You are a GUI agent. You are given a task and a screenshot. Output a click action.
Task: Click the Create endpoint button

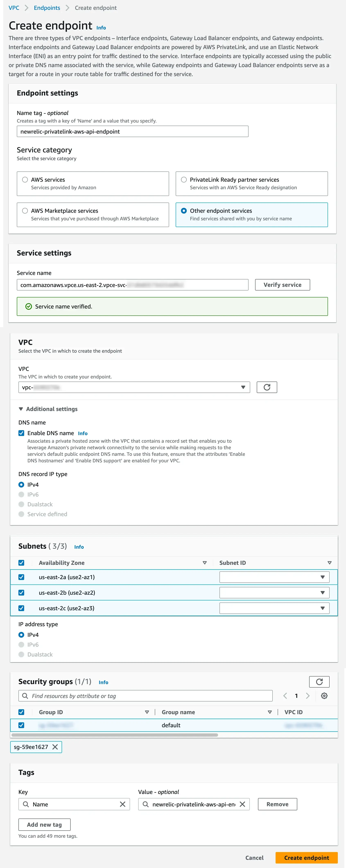(306, 858)
